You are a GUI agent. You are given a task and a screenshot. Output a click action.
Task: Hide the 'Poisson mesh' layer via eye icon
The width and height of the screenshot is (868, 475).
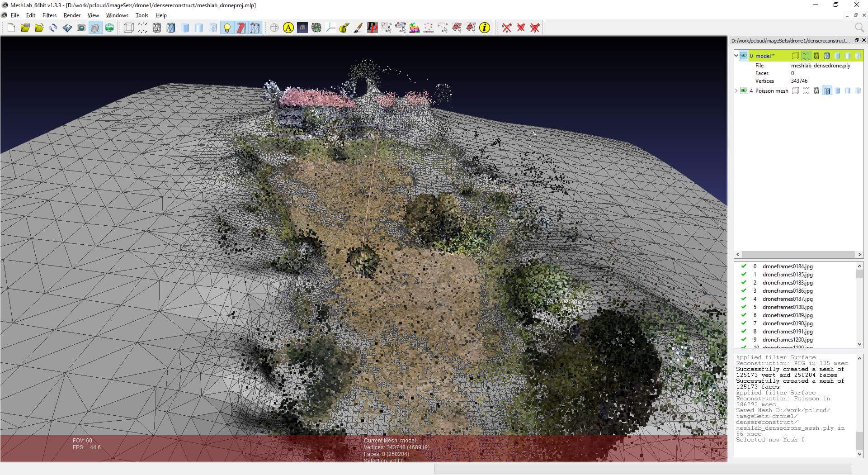(x=744, y=91)
